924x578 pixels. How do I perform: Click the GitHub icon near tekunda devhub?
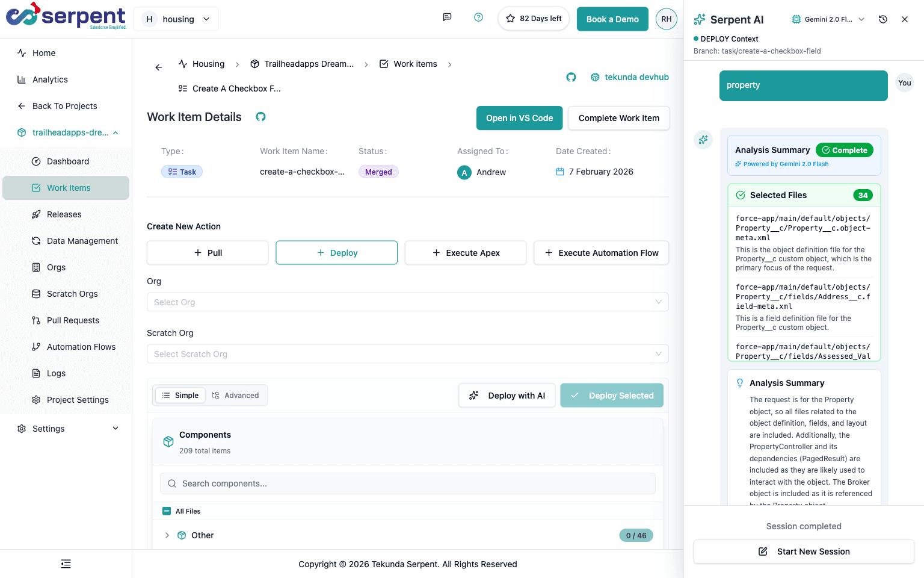tap(571, 77)
